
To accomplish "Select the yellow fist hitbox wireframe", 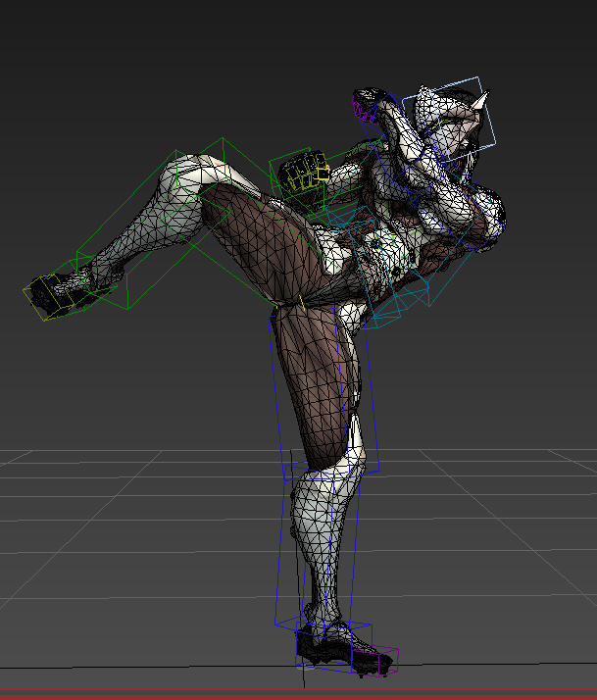I will pyautogui.click(x=307, y=172).
